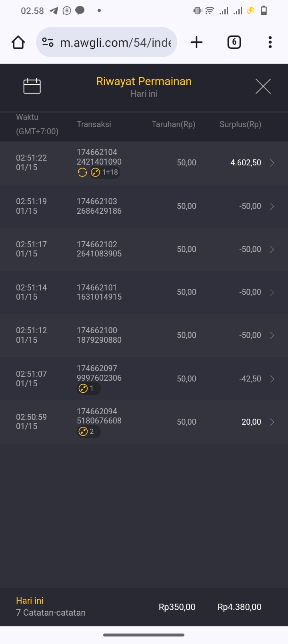The width and height of the screenshot is (288, 644).
Task: Expand the 20,00 surplus record
Action: 272,422
